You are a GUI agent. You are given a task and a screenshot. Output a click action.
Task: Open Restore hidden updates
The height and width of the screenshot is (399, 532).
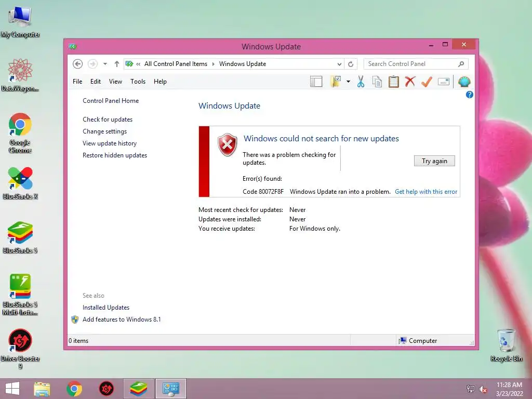coord(115,155)
